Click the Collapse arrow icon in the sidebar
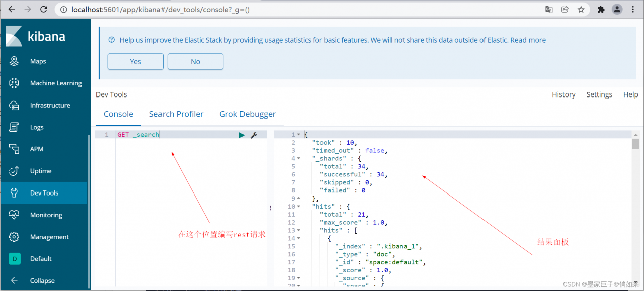The image size is (644, 291). pos(14,280)
